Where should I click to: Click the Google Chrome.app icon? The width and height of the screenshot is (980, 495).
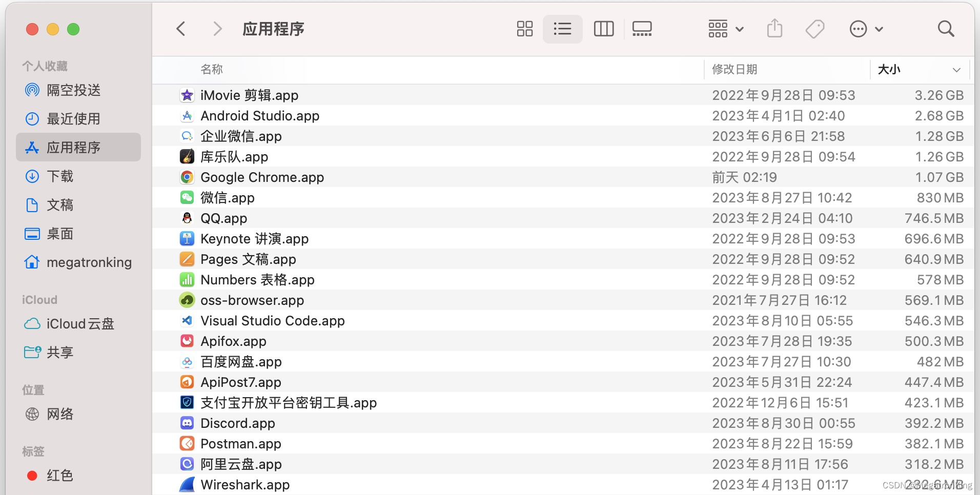[x=187, y=177]
